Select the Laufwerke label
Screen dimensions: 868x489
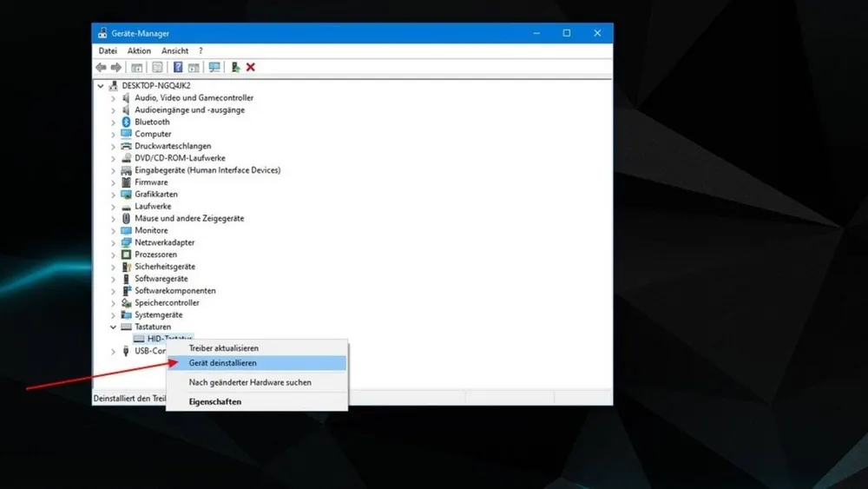(153, 207)
